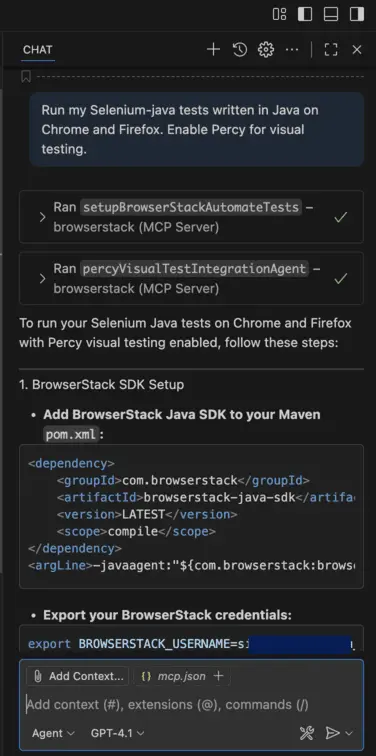Send the chat message
Screen dimensions: 376x756
click(x=333, y=733)
